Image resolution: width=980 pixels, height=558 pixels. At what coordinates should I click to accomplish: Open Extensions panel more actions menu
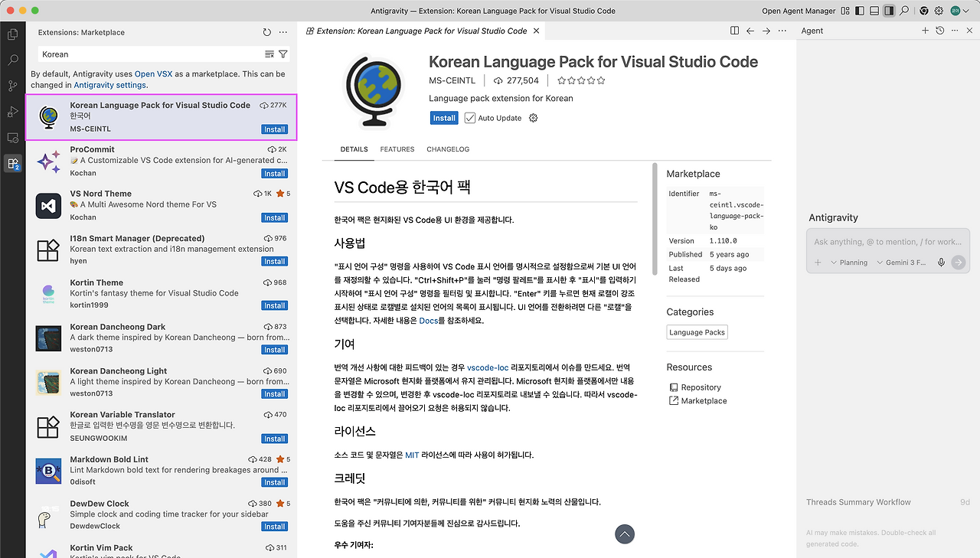[283, 32]
